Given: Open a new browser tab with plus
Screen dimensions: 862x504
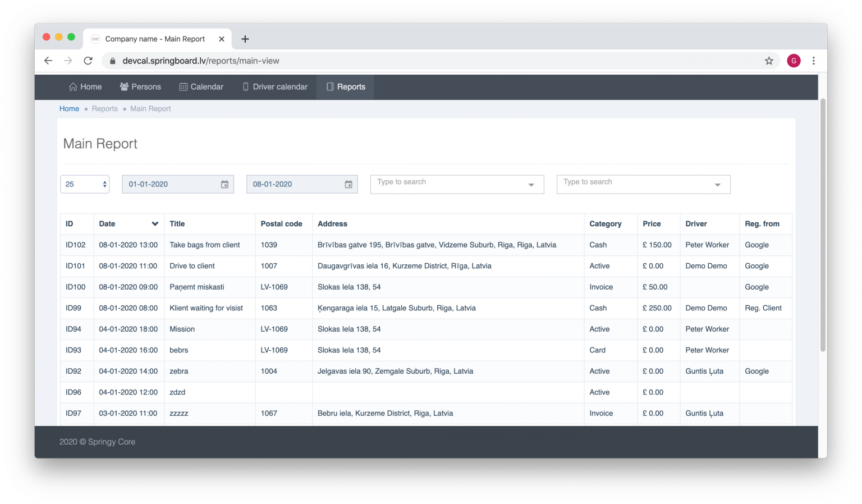Looking at the screenshot, I should 245,39.
